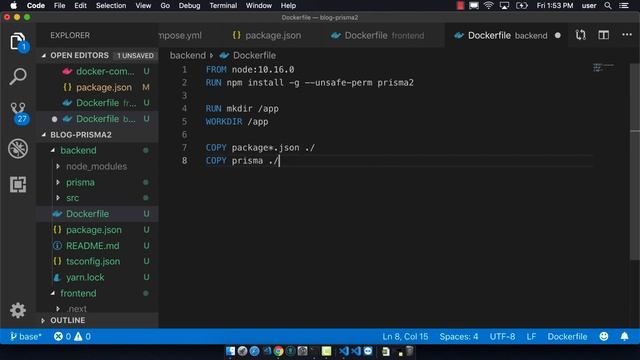Screen dimensions: 640x360
Task: Open the Help menu
Action: 288,6
